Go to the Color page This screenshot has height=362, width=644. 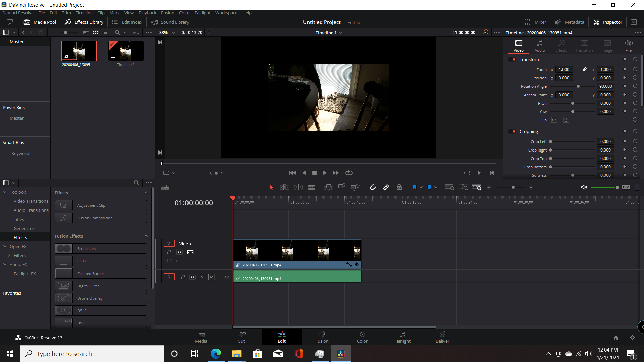(x=362, y=337)
